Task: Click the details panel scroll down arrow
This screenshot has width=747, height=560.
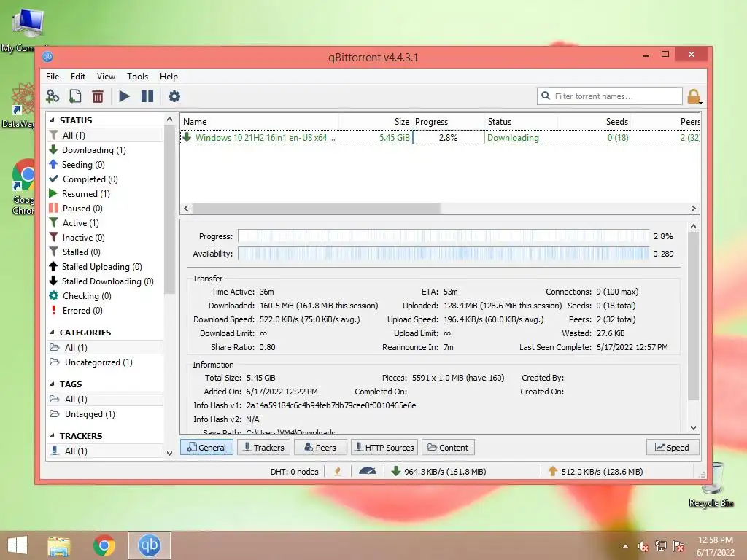Action: (x=693, y=427)
